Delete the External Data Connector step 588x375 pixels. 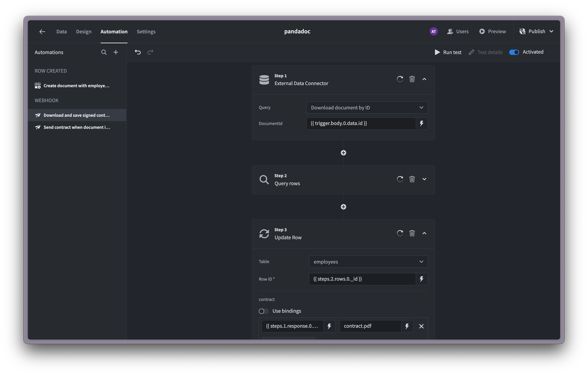coord(412,79)
